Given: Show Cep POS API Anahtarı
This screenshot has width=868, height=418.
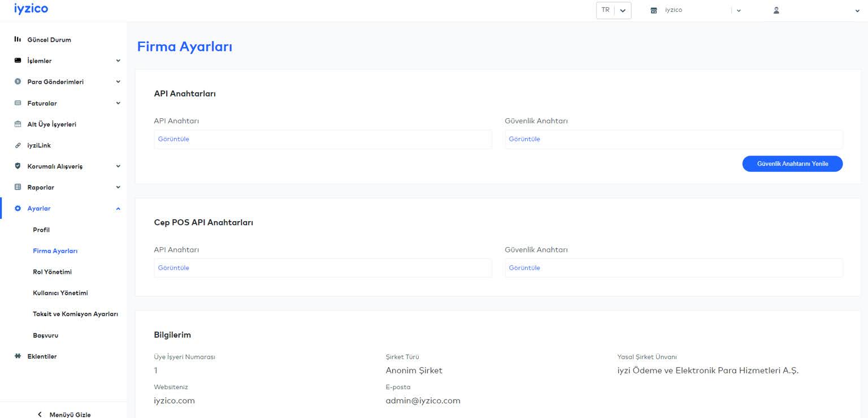Looking at the screenshot, I should click(173, 268).
